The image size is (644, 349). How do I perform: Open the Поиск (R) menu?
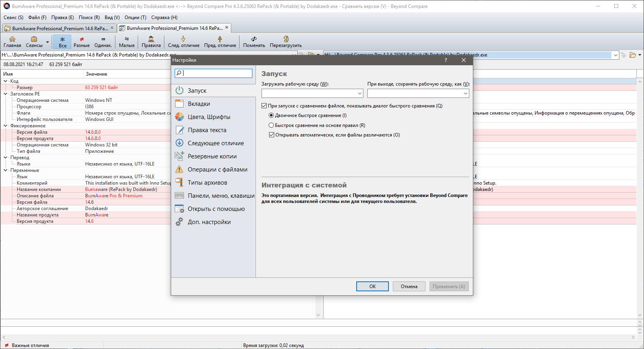click(x=89, y=18)
